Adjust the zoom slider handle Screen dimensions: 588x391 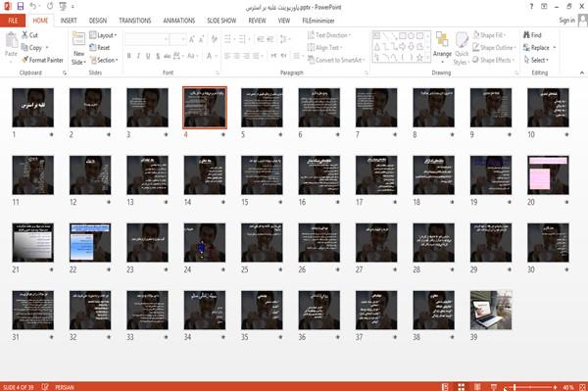pos(514,387)
